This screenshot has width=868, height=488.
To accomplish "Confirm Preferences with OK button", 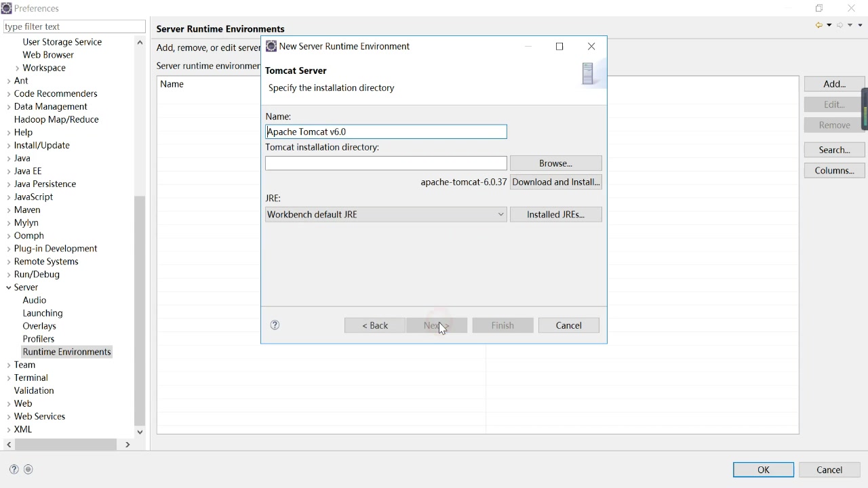I will tap(763, 470).
